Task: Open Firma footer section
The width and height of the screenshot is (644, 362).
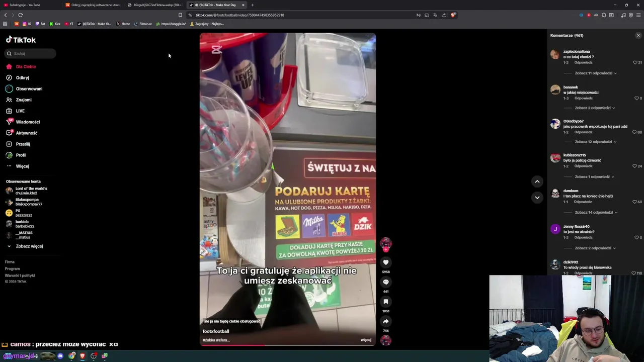Action: pyautogui.click(x=10, y=262)
